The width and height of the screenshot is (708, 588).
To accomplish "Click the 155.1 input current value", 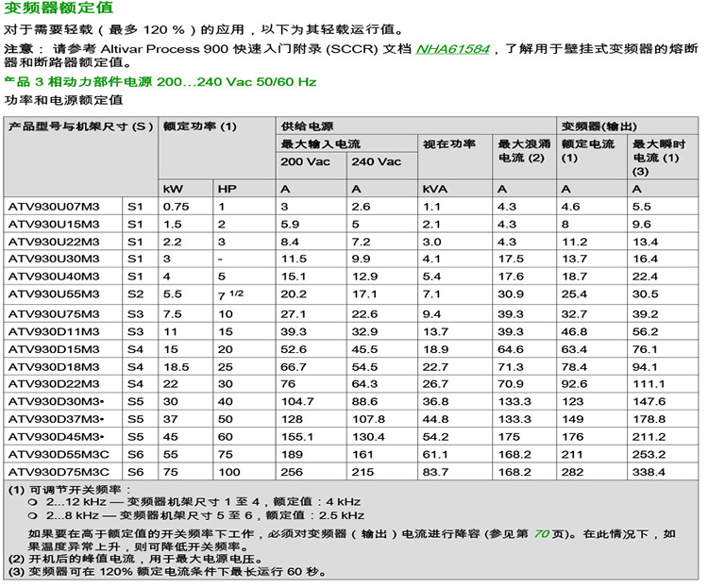I will coord(296,437).
